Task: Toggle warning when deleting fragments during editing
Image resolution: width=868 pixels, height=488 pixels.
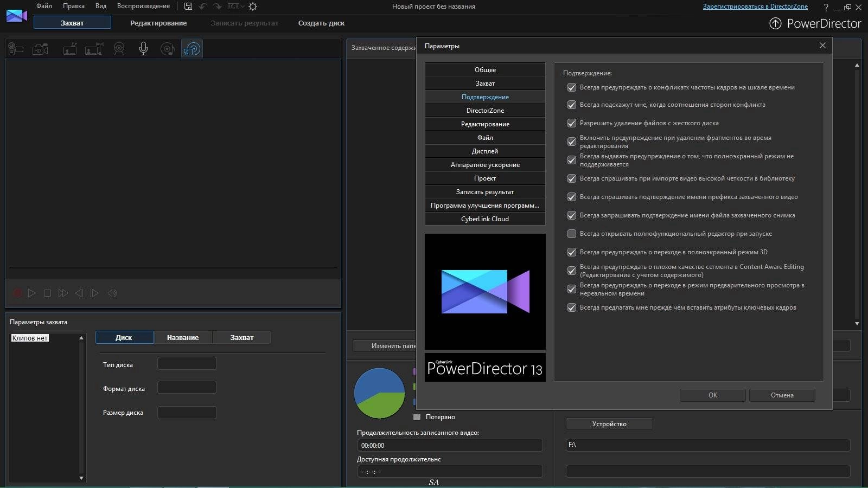Action: (x=571, y=142)
